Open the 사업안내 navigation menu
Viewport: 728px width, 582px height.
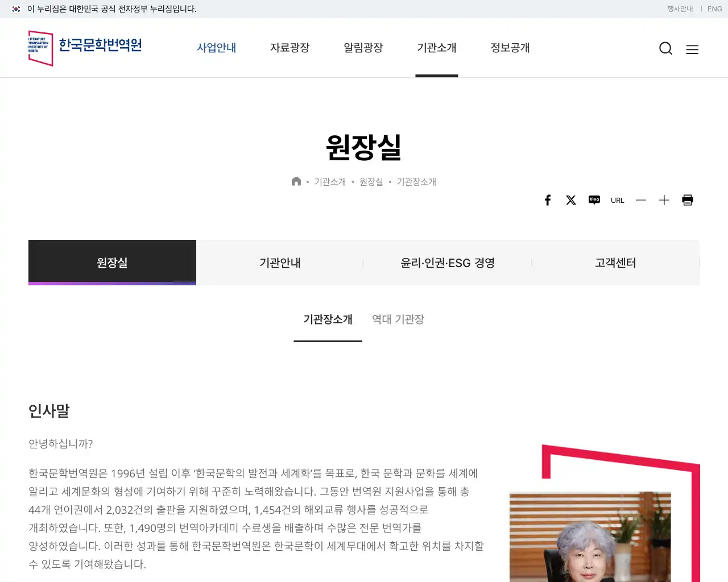[216, 48]
